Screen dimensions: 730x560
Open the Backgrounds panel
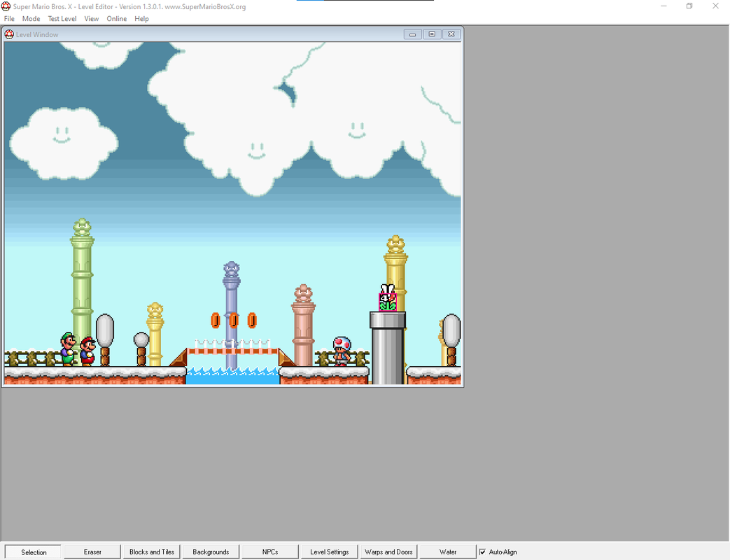point(211,552)
